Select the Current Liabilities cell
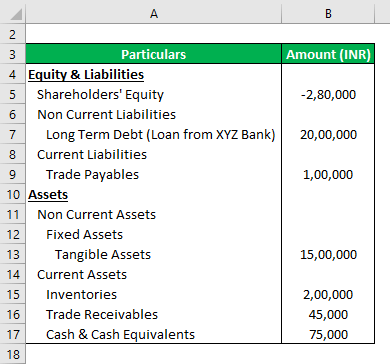This screenshot has width=390, height=364. 153,154
